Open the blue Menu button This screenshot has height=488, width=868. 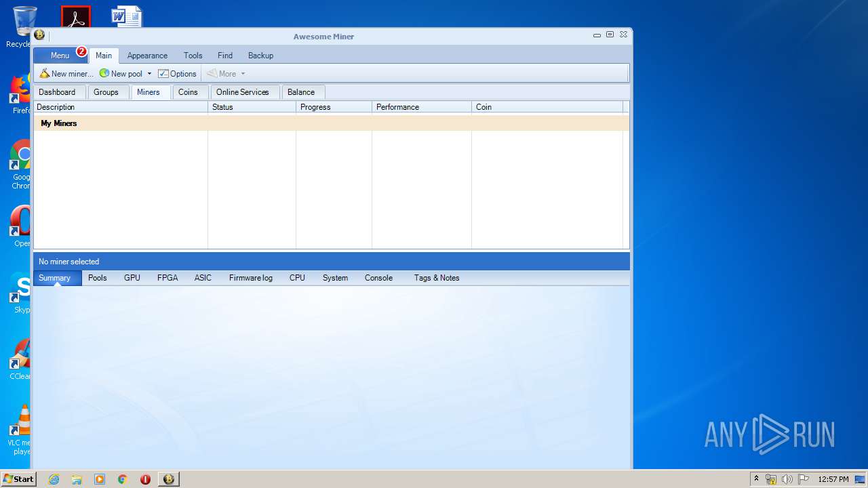click(x=60, y=56)
